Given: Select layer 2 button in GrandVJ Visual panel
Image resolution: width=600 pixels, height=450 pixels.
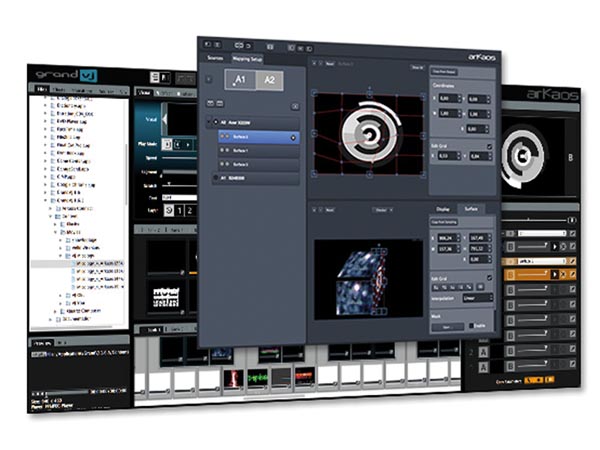Looking at the screenshot, I should pyautogui.click(x=190, y=210).
